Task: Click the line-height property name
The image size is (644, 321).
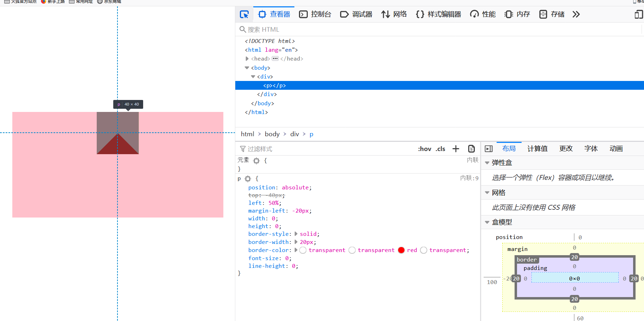Action: (x=267, y=266)
